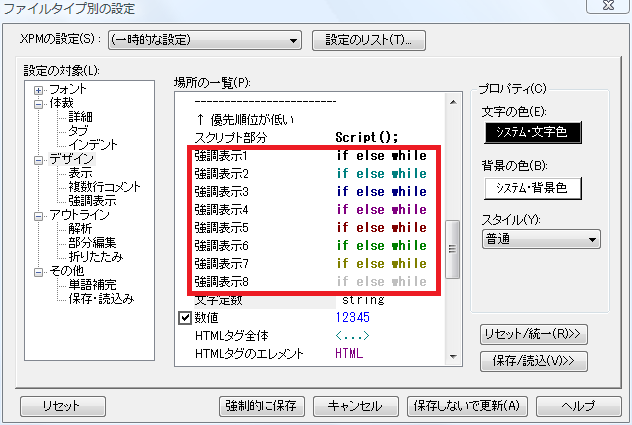Collapse the デザイン tree node

tap(38, 160)
